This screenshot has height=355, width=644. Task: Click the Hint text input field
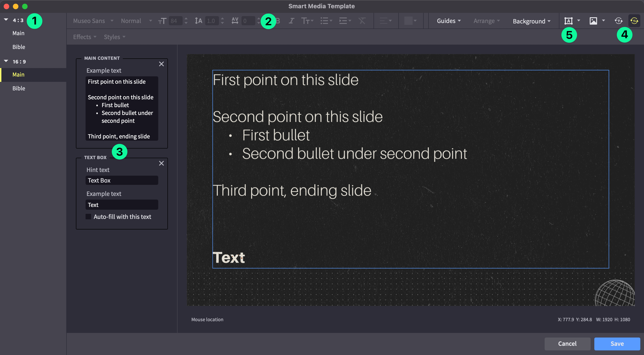122,180
